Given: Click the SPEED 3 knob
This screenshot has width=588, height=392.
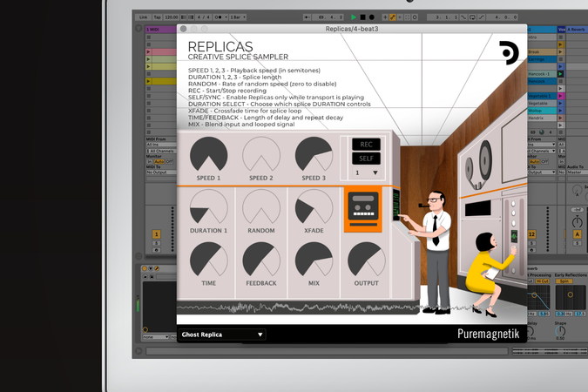Looking at the screenshot, I should click(314, 154).
